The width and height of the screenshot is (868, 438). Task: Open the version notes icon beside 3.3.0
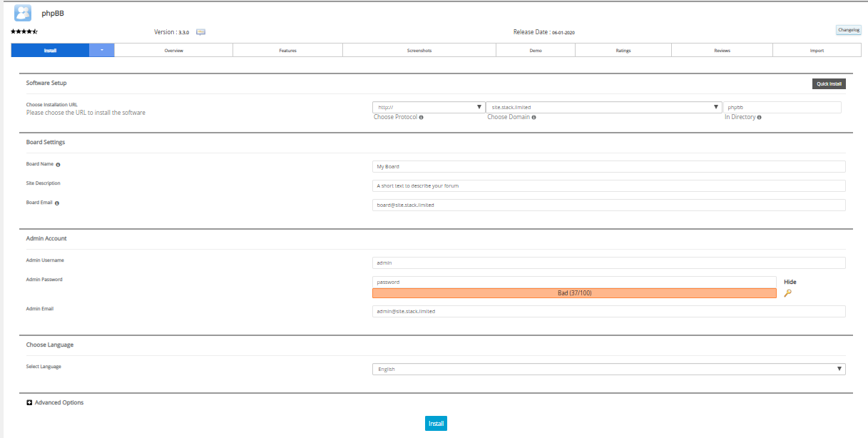pos(200,32)
